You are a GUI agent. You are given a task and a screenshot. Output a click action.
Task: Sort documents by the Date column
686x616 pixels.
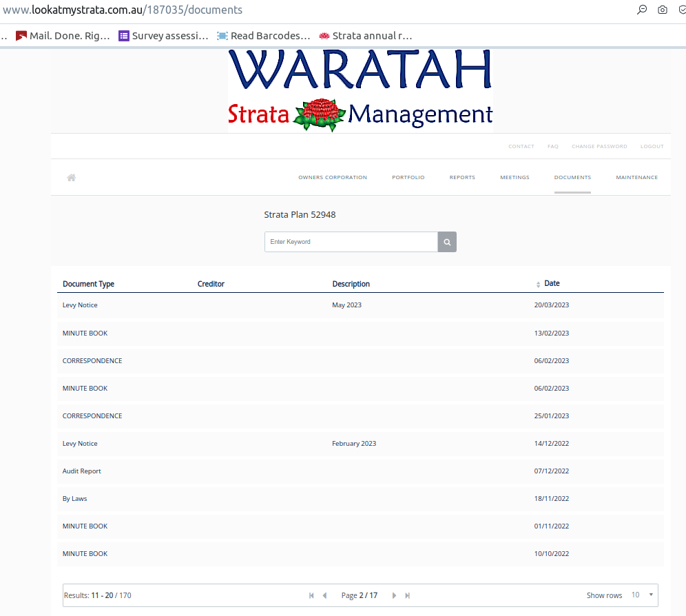click(x=551, y=283)
